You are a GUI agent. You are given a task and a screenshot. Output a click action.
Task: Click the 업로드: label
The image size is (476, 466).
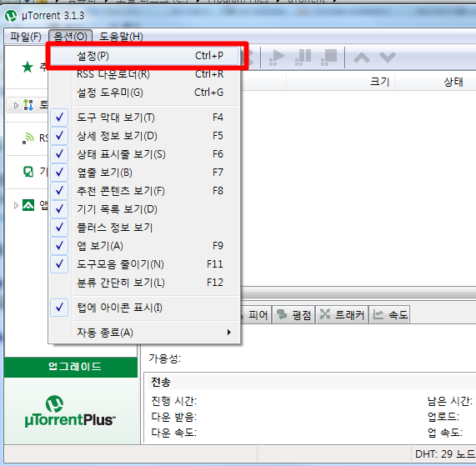point(443,417)
